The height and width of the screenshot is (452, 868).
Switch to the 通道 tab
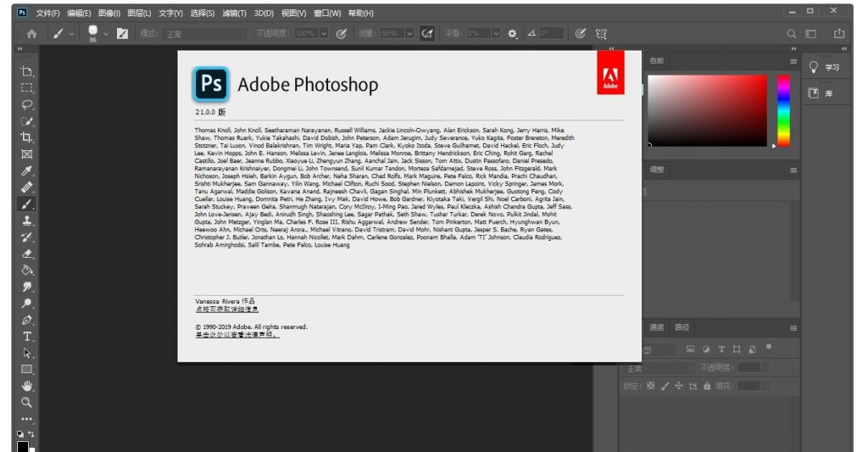[657, 327]
